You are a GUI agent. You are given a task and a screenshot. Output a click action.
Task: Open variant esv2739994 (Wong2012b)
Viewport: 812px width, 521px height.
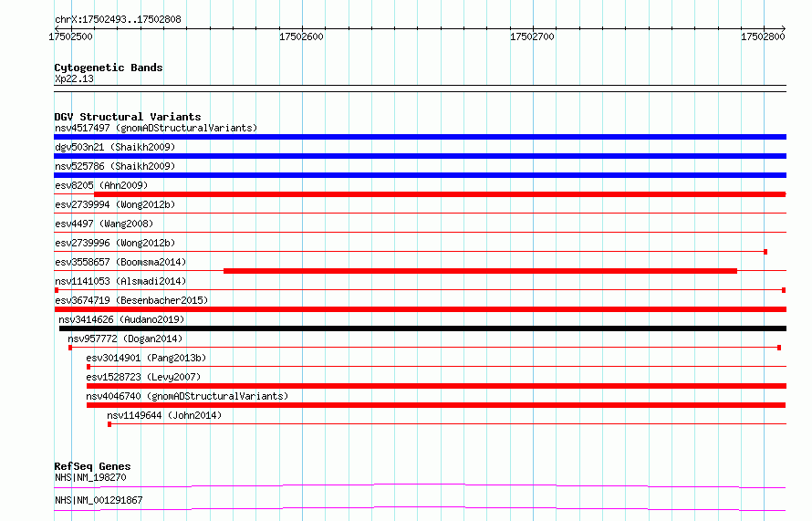(115, 204)
